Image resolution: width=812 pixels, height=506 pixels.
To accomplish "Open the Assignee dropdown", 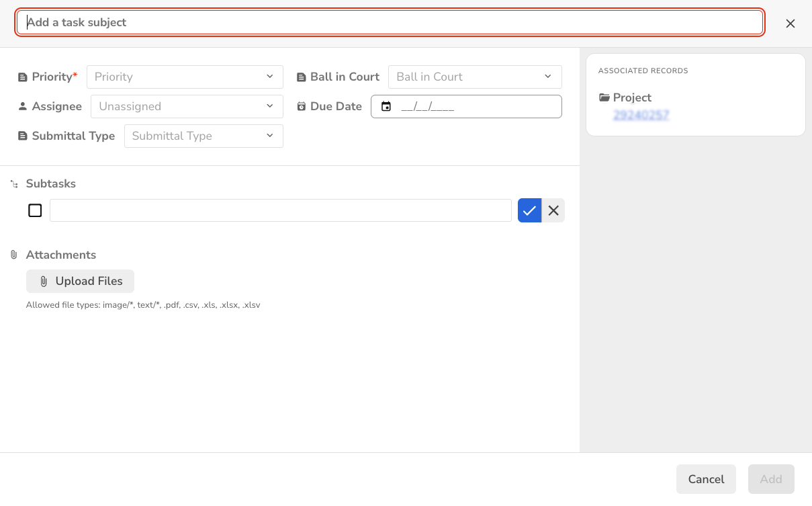I will coord(187,106).
